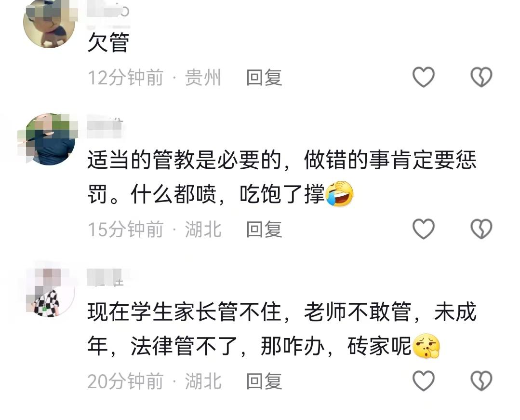Open the avatar of the '欠管' commenter

[49, 23]
